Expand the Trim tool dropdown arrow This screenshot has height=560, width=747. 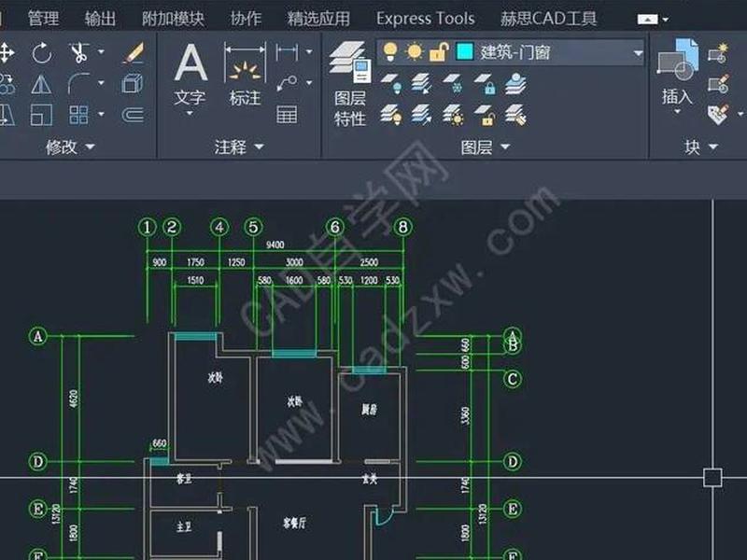101,51
